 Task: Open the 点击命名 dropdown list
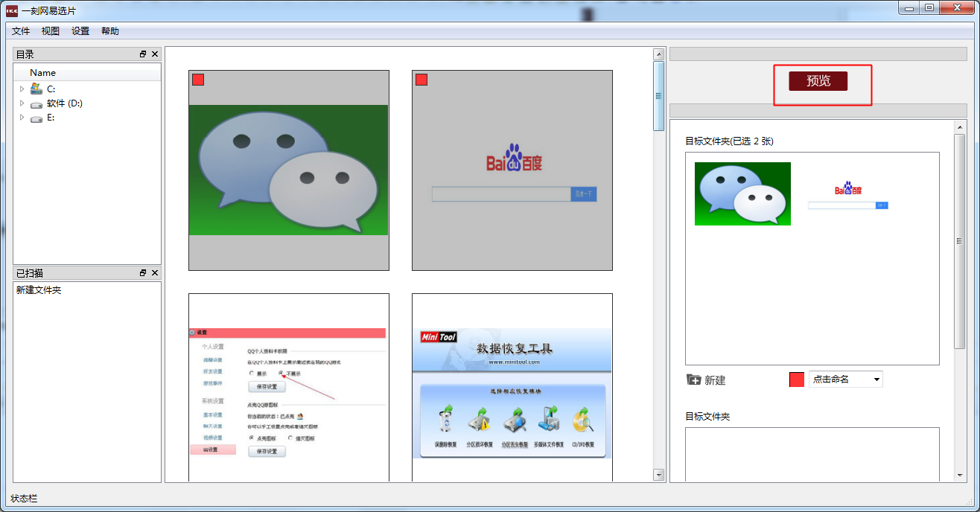[876, 380]
